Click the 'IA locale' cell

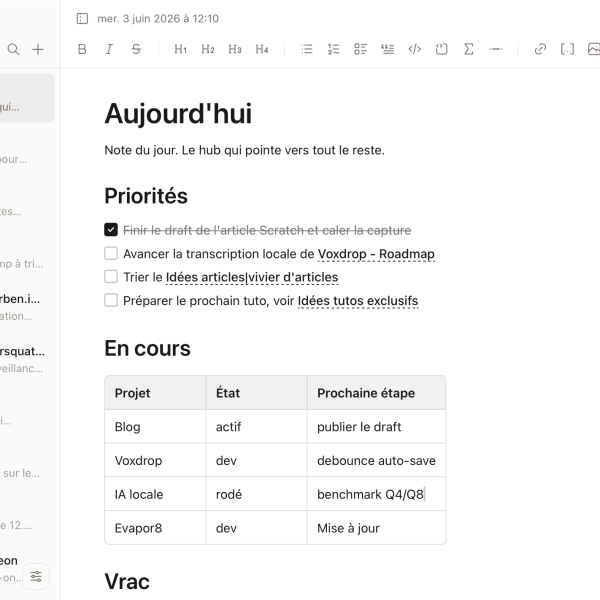pos(155,494)
